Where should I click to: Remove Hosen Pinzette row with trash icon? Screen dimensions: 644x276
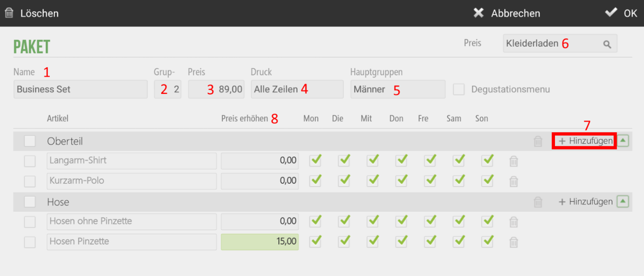click(x=514, y=242)
